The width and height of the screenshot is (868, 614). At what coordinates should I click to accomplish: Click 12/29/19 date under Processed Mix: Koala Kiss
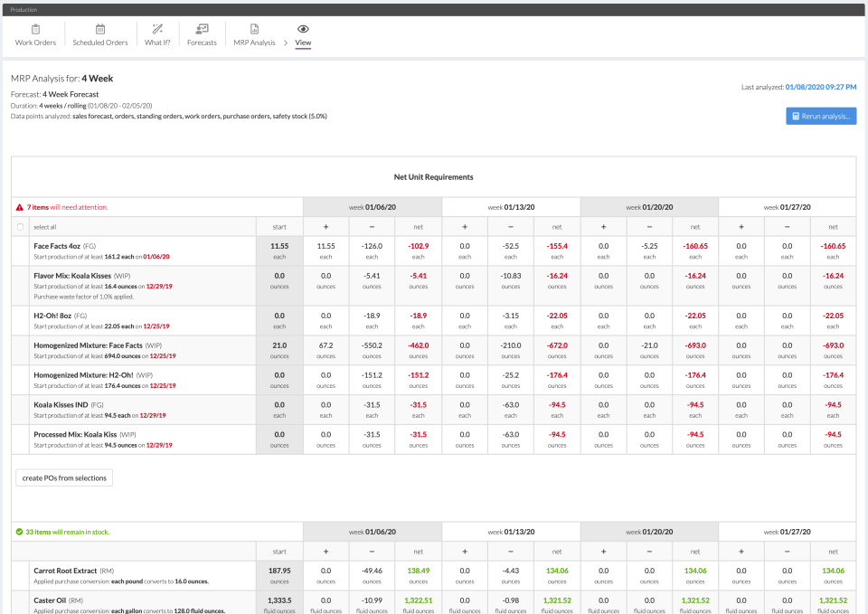(159, 445)
